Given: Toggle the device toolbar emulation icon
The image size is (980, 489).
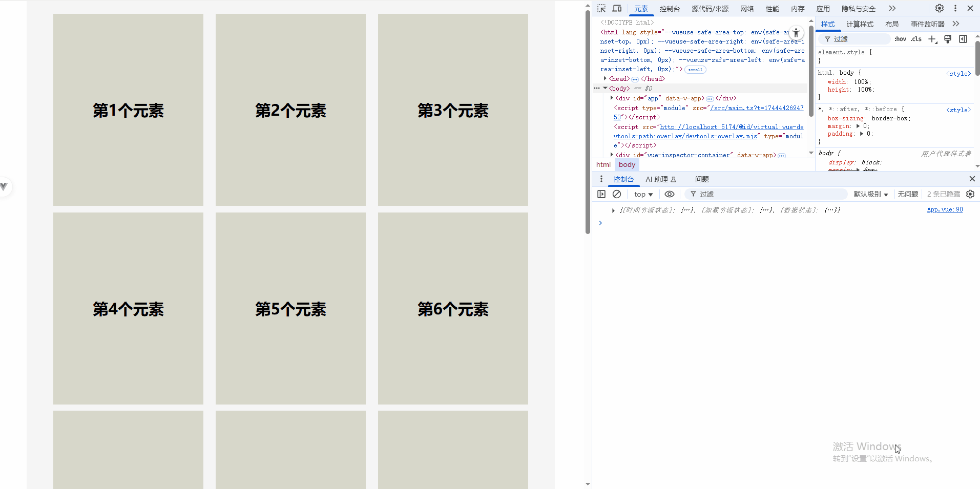Looking at the screenshot, I should pos(617,8).
